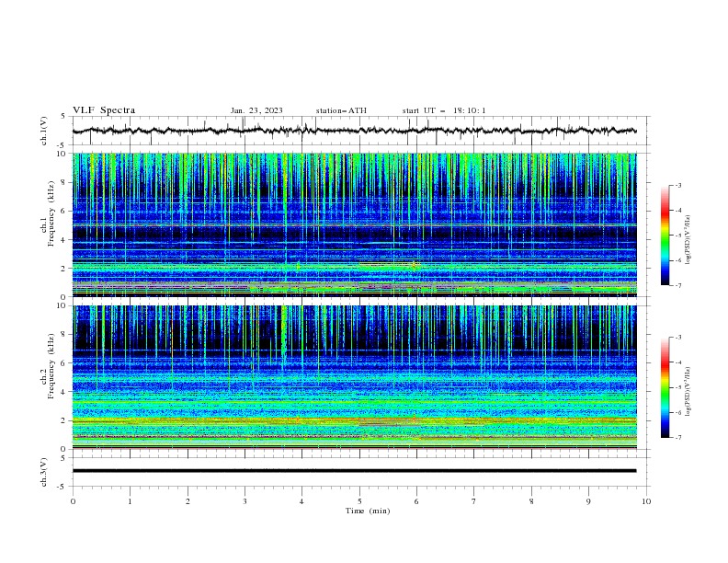
Task: Select the ch.2 "Frequency (kHz)" axis label
Action: [x=51, y=366]
